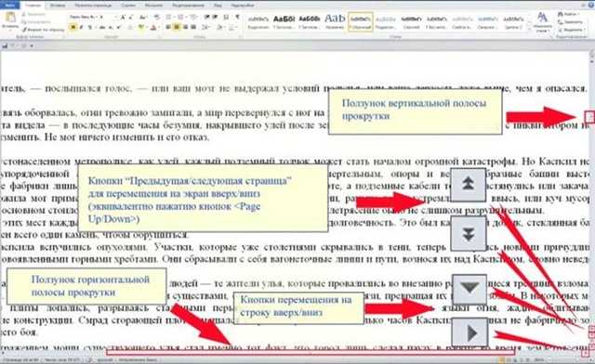
Task: Click the Sort icon in Paragraph group
Action: 226,18
